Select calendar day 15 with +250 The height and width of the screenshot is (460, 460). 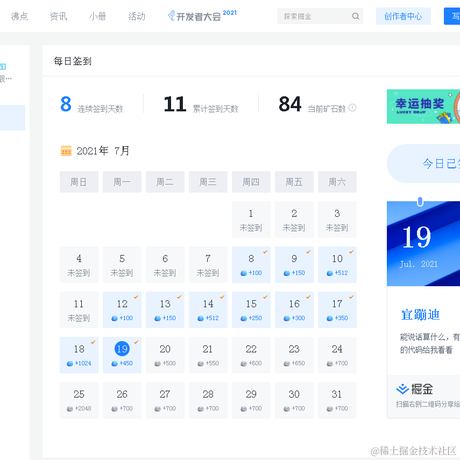coord(251,310)
